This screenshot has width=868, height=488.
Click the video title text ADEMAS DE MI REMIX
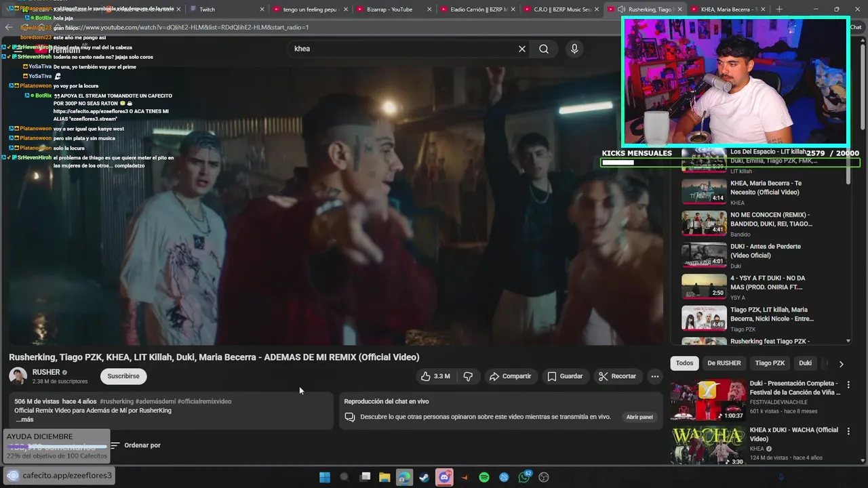(x=310, y=357)
